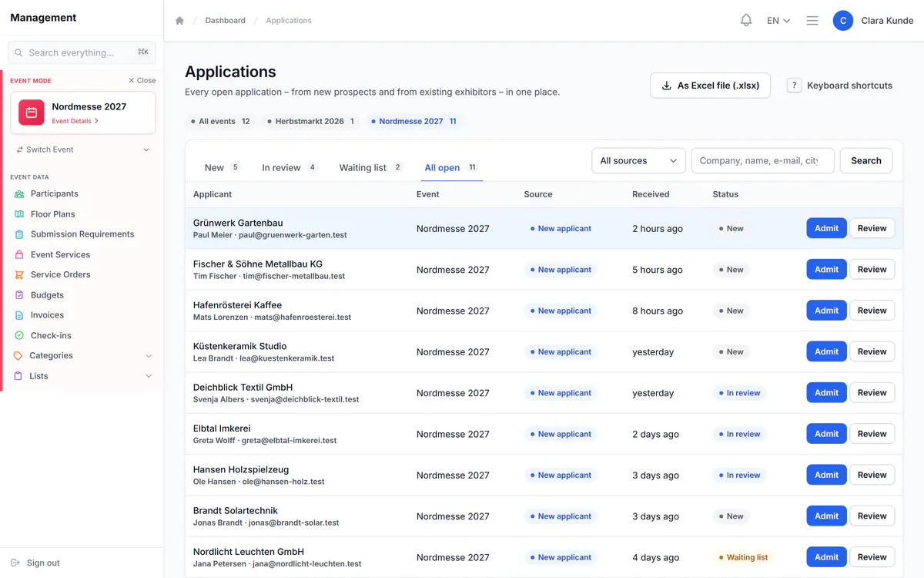Click New applicant badge for Brandt Solartechnik
The image size is (924, 578).
pyautogui.click(x=561, y=516)
